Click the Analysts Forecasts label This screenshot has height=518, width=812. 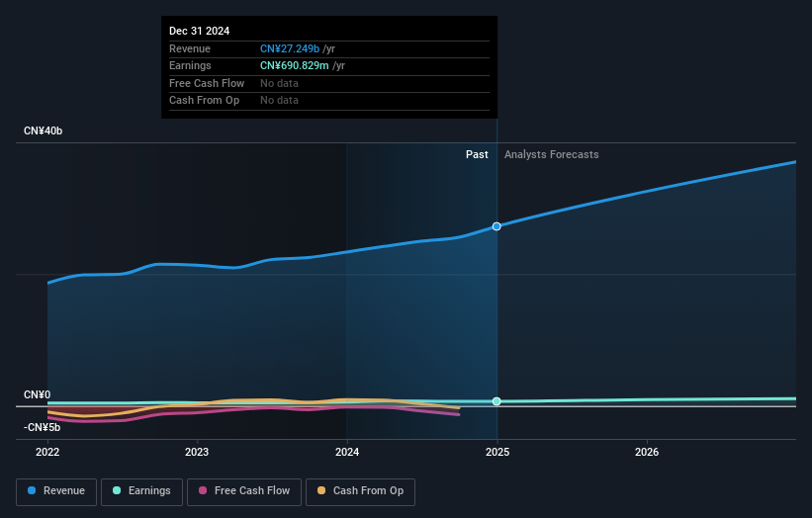(x=552, y=155)
